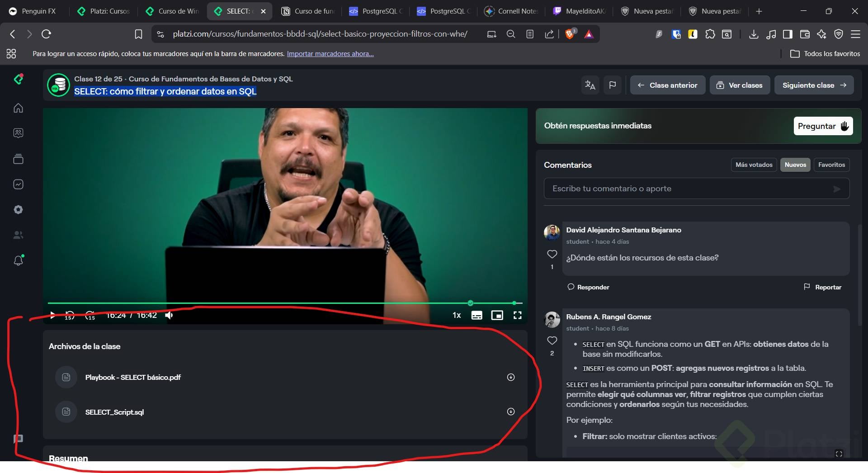
Task: Download SELECT_Script.sql file
Action: (x=511, y=412)
